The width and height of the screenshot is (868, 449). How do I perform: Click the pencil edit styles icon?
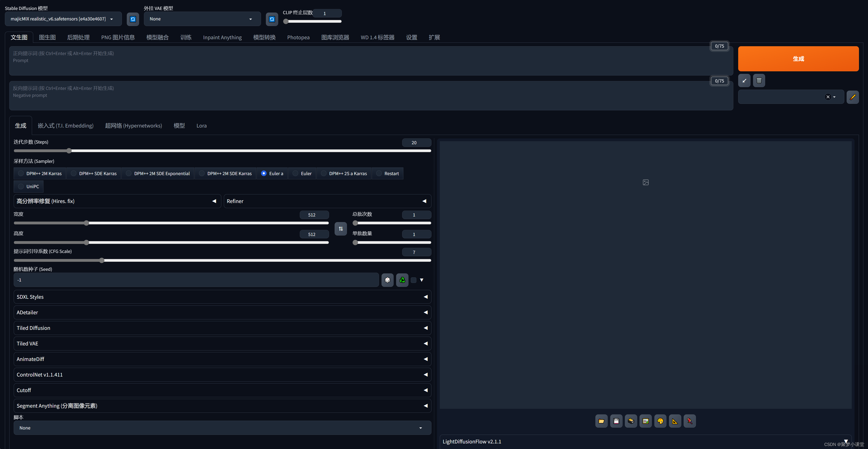point(852,97)
